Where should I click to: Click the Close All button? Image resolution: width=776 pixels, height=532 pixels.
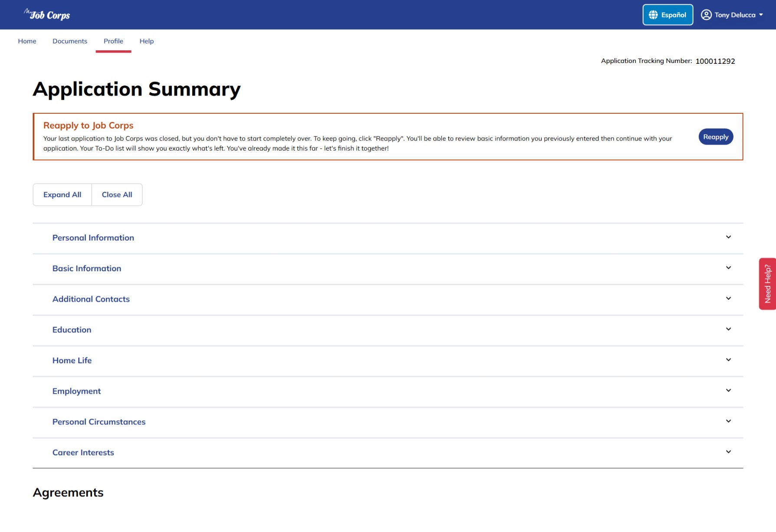(117, 195)
